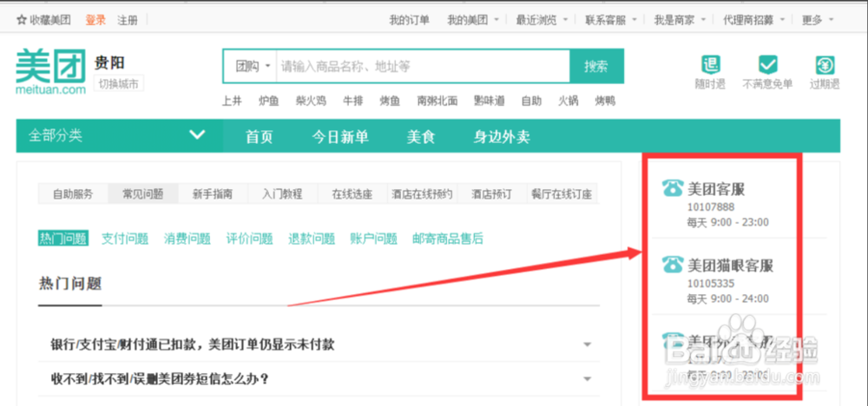Click the 搜索 search button
Image resolution: width=868 pixels, height=406 pixels.
[596, 67]
